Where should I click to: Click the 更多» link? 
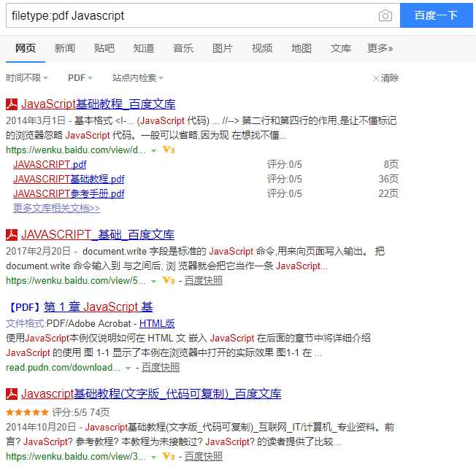click(x=380, y=48)
